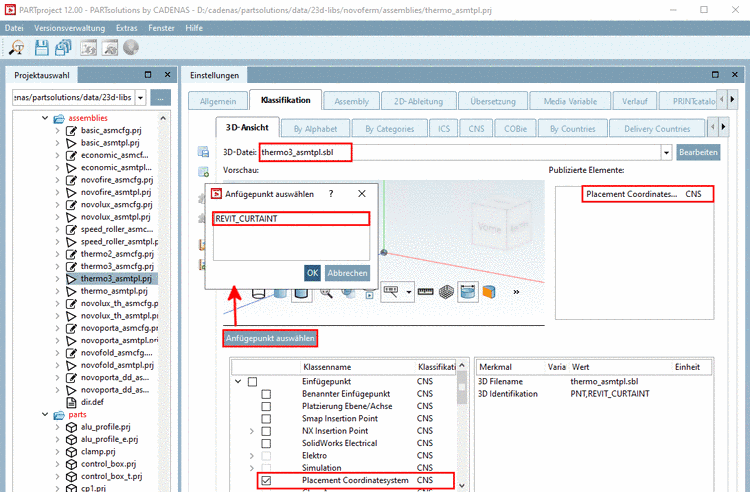Collapse the Einfügepunkt class node
The image size is (750, 492).
(x=238, y=382)
